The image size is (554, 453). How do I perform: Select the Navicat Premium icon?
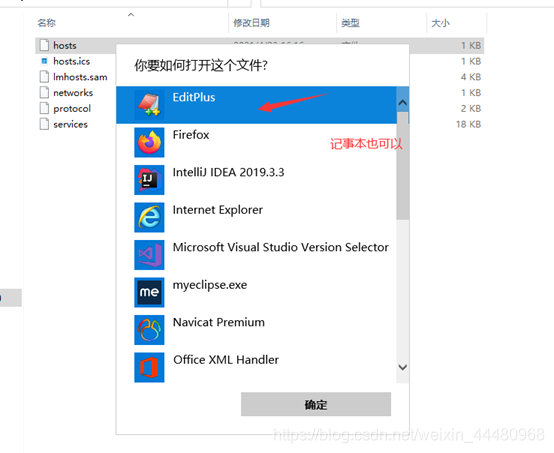[x=149, y=330]
